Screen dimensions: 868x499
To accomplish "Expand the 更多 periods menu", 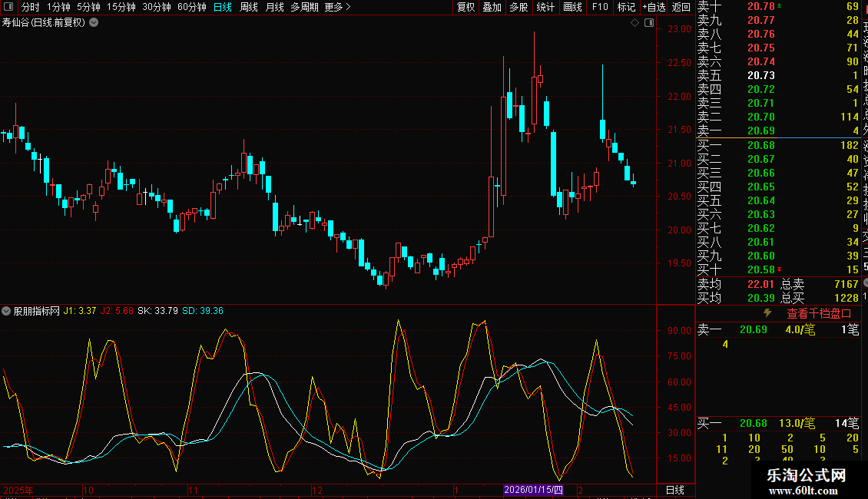I will [x=338, y=7].
